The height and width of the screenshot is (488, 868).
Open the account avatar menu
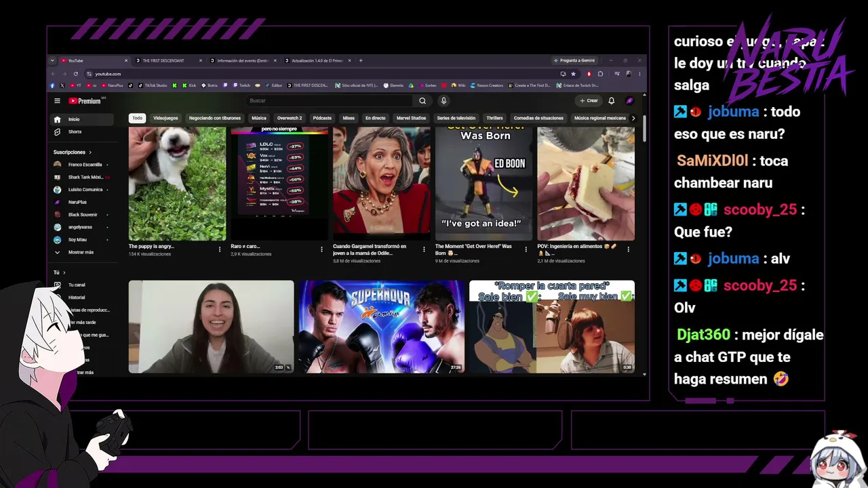629,101
